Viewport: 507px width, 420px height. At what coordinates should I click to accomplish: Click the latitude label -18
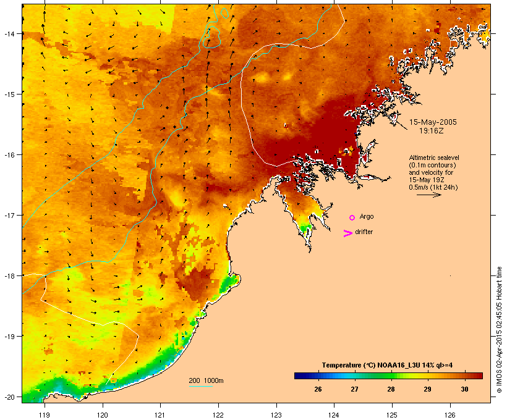click(x=9, y=276)
